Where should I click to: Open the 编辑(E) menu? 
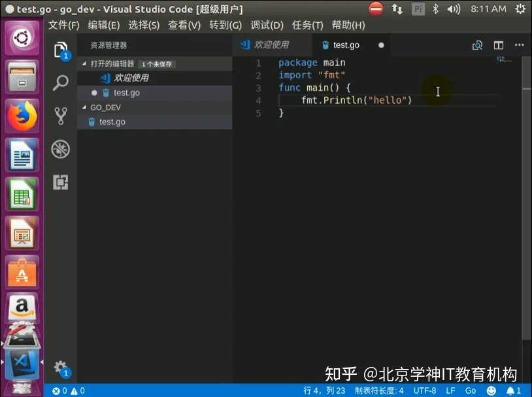104,25
